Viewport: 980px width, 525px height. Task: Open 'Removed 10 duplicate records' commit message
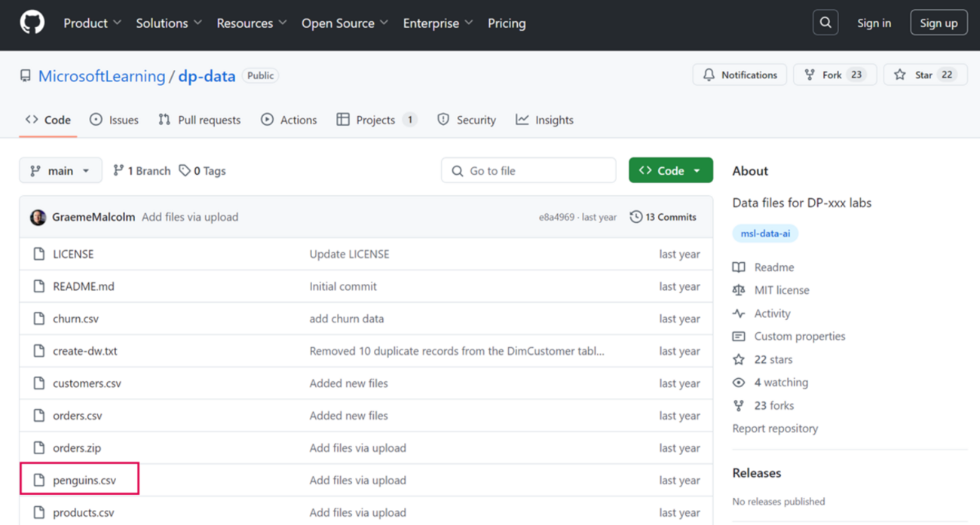[457, 351]
